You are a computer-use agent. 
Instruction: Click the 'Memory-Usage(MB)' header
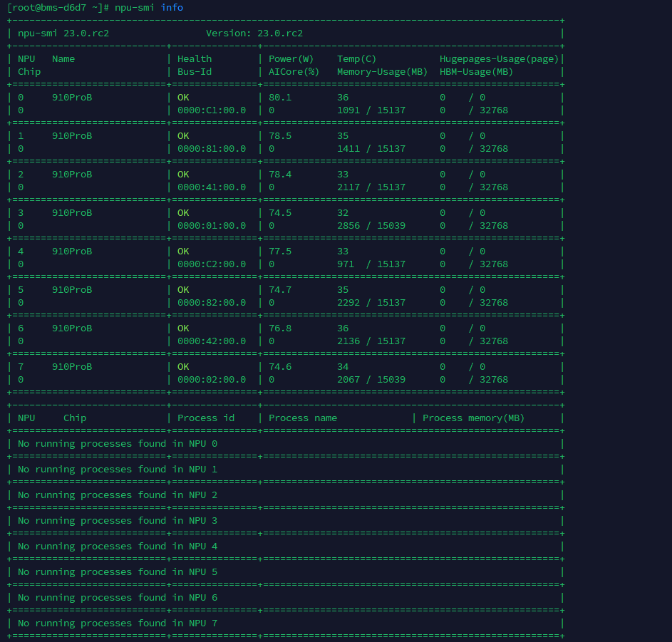click(x=382, y=72)
